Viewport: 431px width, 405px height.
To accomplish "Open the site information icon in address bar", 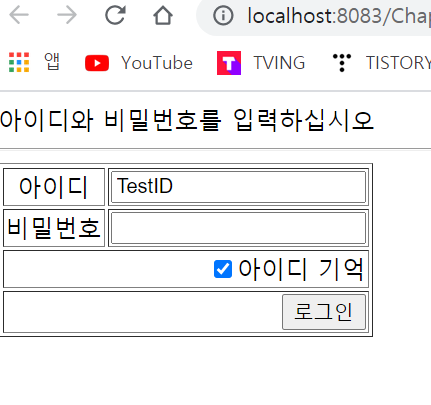I will click(223, 15).
